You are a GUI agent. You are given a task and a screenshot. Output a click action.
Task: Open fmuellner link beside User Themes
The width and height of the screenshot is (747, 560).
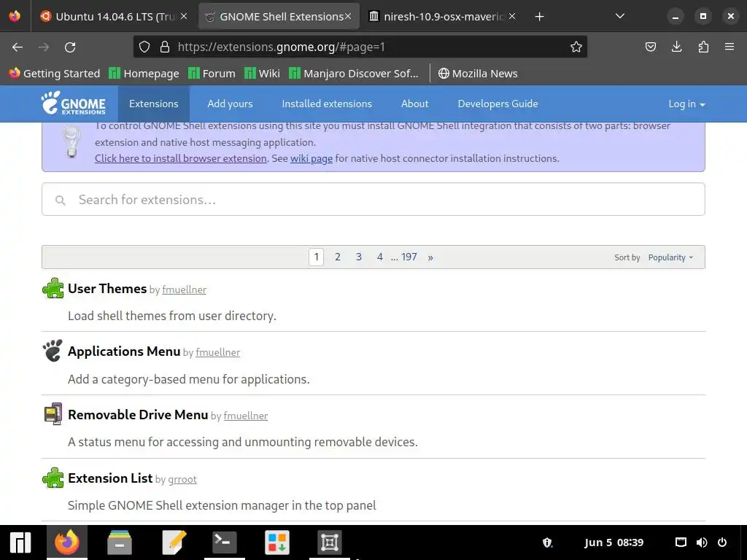coord(184,289)
